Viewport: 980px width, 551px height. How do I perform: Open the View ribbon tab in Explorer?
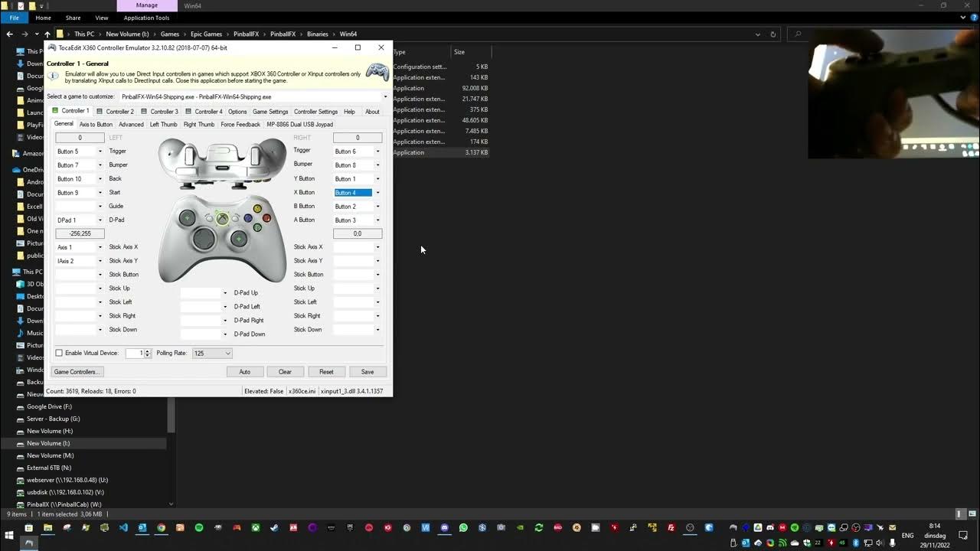(102, 18)
